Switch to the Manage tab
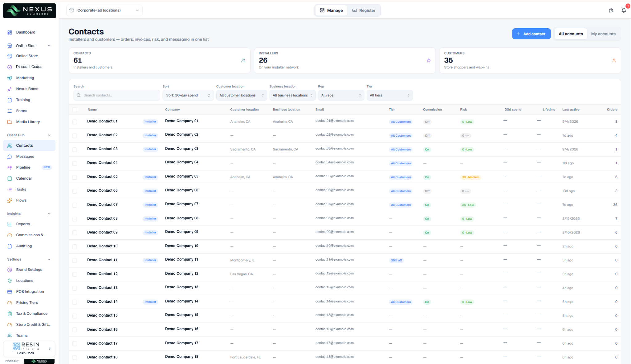Screen dimensions: 631x364 pos(332,10)
